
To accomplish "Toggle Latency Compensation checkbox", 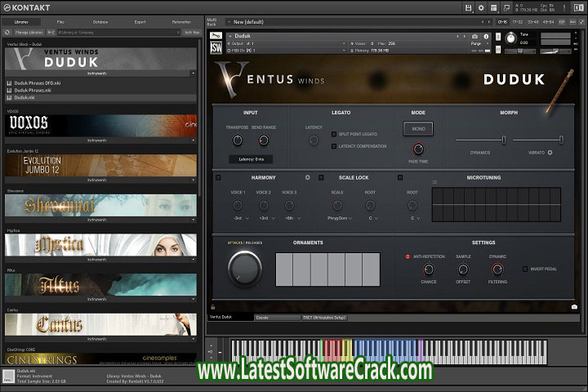I will [x=334, y=145].
